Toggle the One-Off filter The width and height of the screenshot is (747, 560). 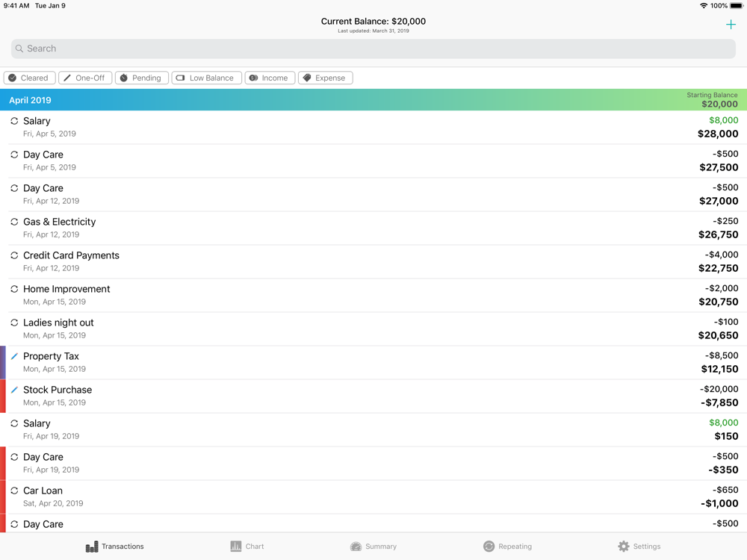[85, 78]
